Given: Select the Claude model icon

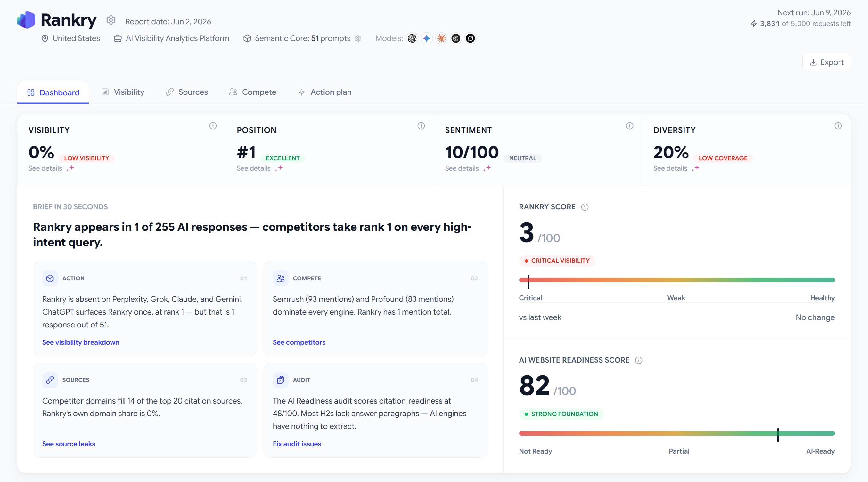Looking at the screenshot, I should click(x=441, y=38).
